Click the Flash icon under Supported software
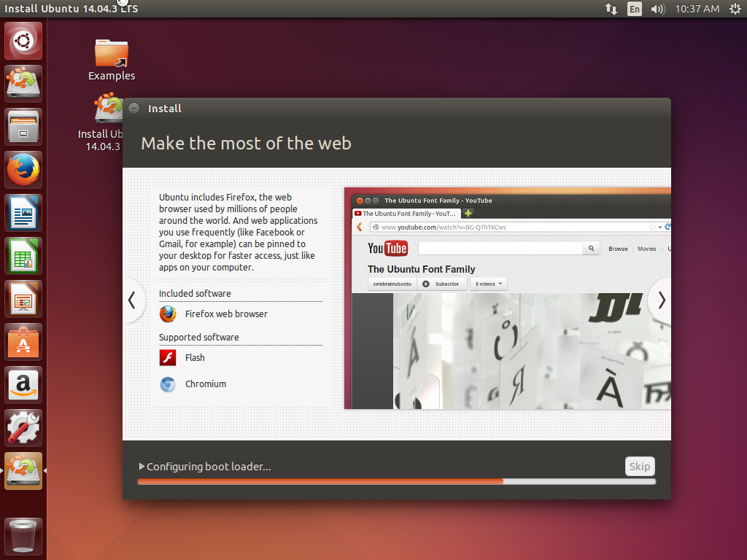This screenshot has width=747, height=560. click(168, 357)
